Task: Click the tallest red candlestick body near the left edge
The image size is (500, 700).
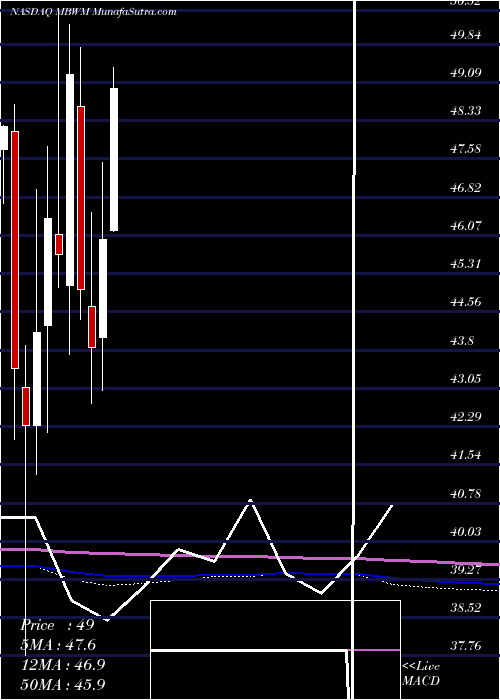Action: pyautogui.click(x=15, y=250)
